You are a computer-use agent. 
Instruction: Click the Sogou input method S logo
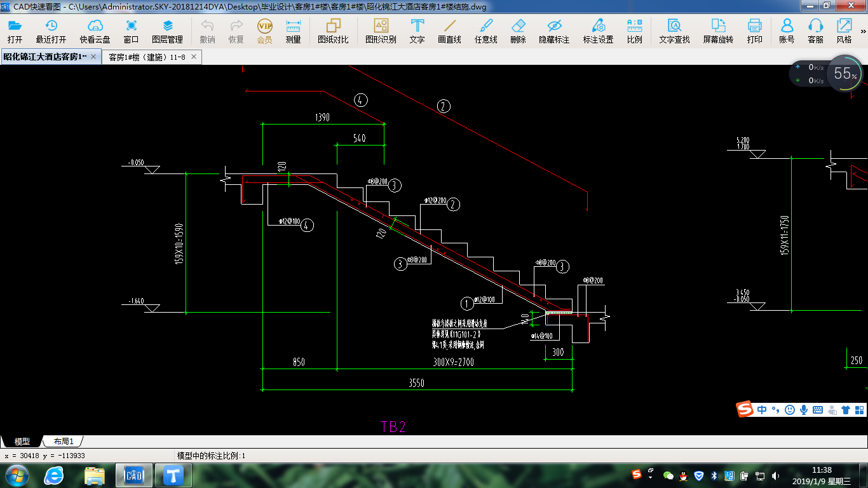(x=745, y=410)
